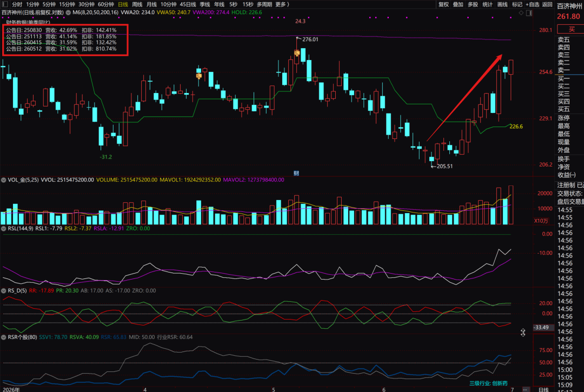Click the 百济神州 stock name in side panel

(569, 6)
